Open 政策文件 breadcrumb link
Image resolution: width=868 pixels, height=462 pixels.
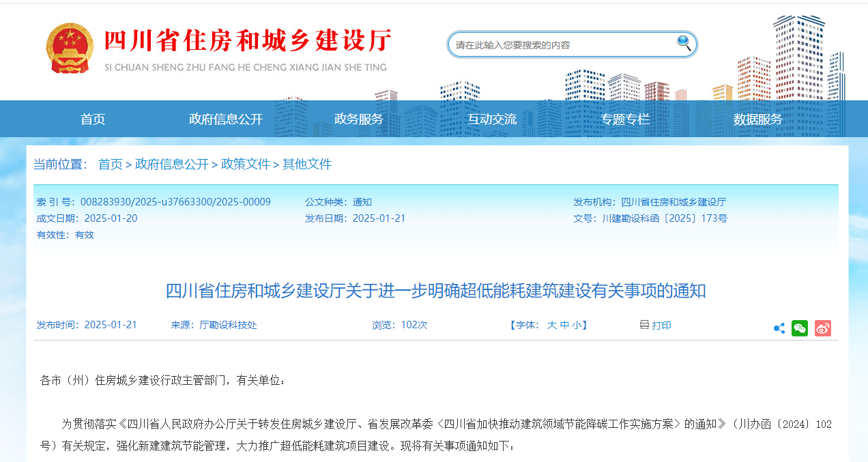pyautogui.click(x=245, y=164)
